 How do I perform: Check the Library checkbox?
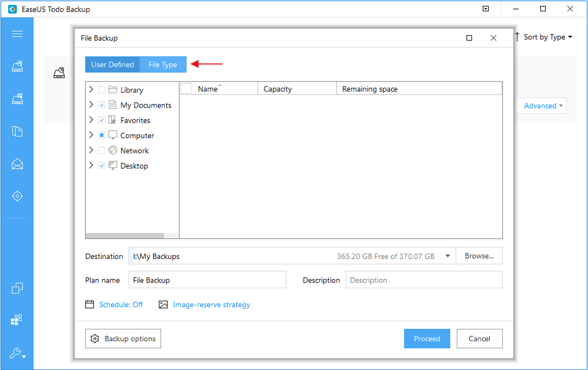[102, 90]
